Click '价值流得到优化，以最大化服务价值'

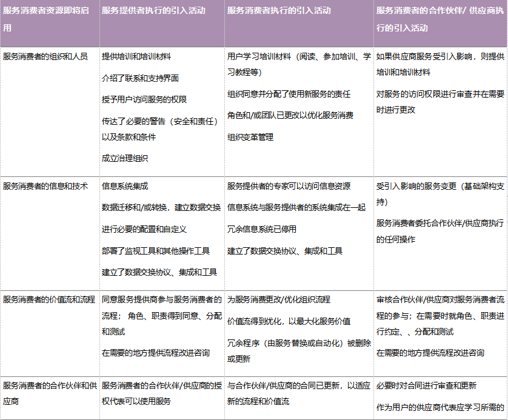click(289, 321)
